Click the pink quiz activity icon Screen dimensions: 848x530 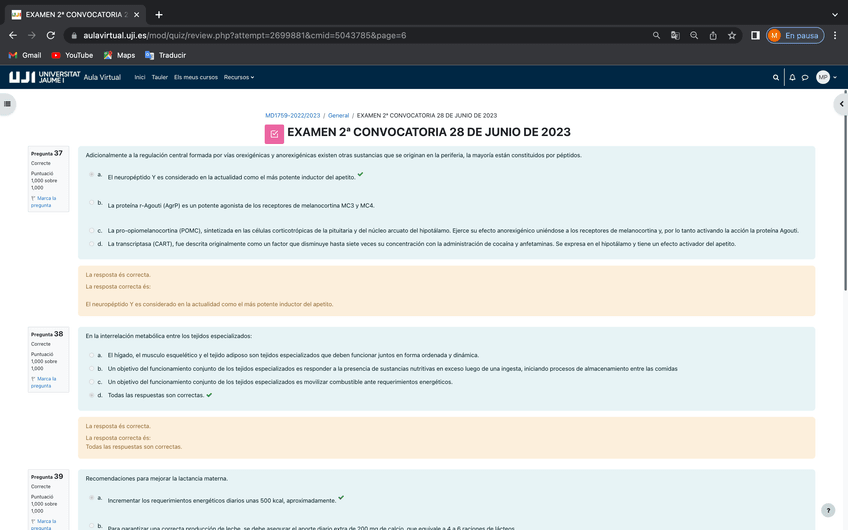pos(274,133)
